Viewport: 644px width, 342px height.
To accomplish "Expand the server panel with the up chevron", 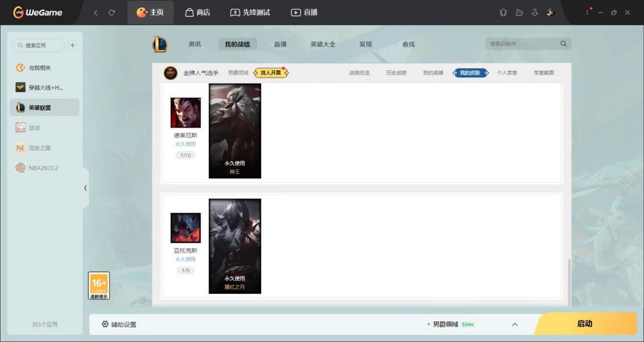I will click(x=515, y=324).
